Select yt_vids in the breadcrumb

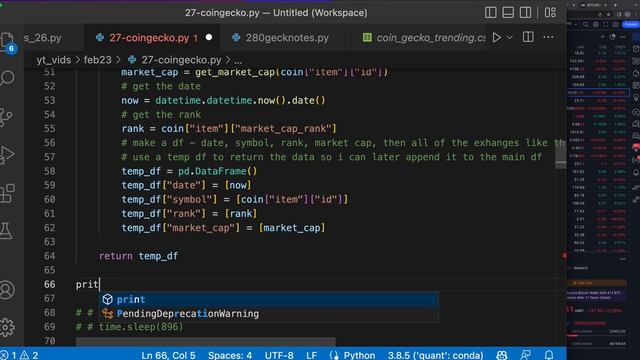click(x=53, y=60)
